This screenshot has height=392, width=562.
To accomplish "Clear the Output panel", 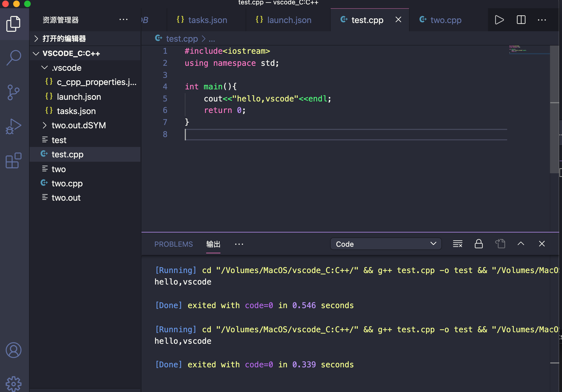I will [x=457, y=244].
